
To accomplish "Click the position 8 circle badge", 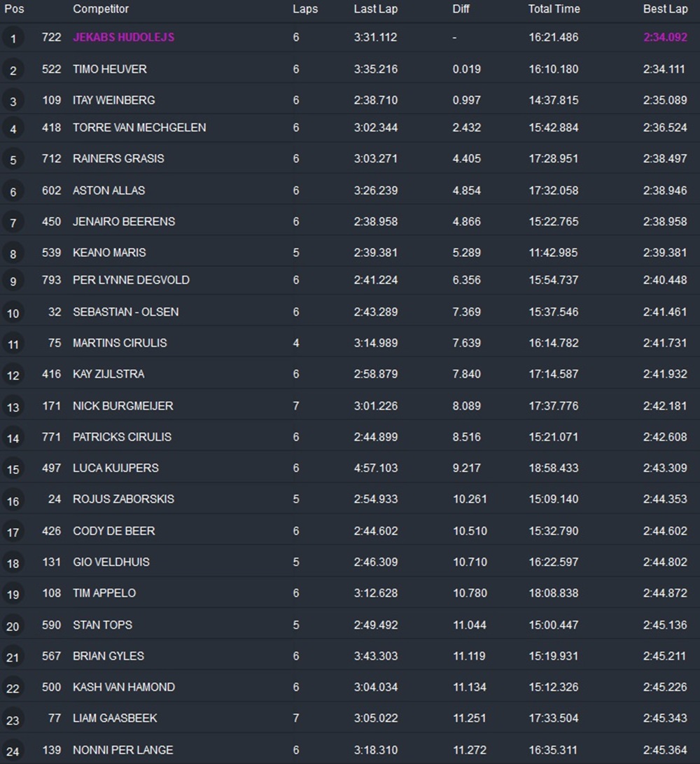I will (x=13, y=253).
